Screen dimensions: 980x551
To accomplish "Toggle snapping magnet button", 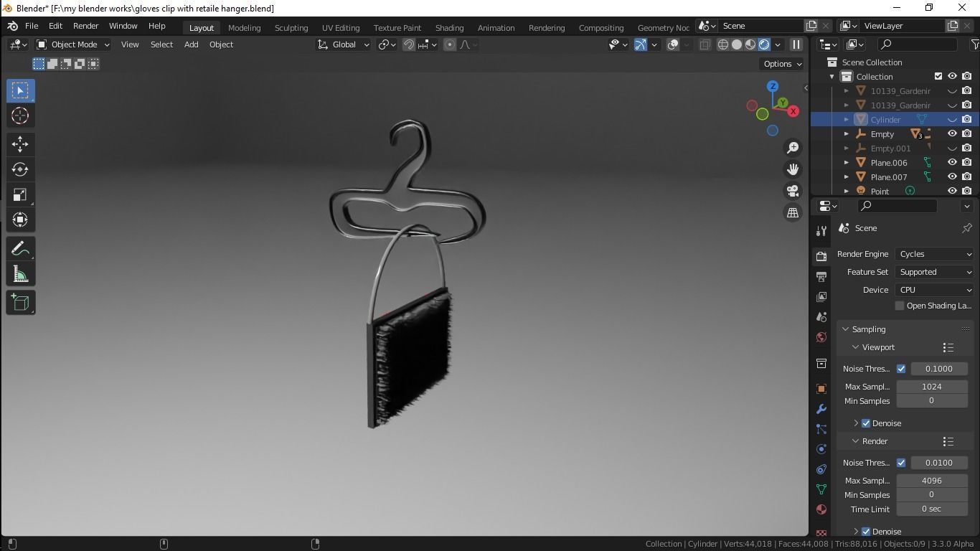I will coord(409,44).
